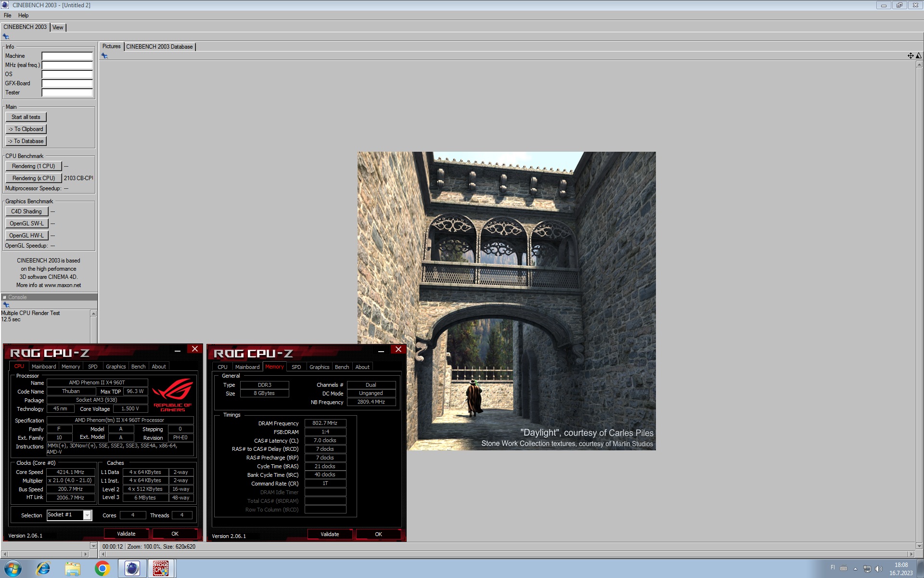Click Start all tests button

pyautogui.click(x=26, y=117)
